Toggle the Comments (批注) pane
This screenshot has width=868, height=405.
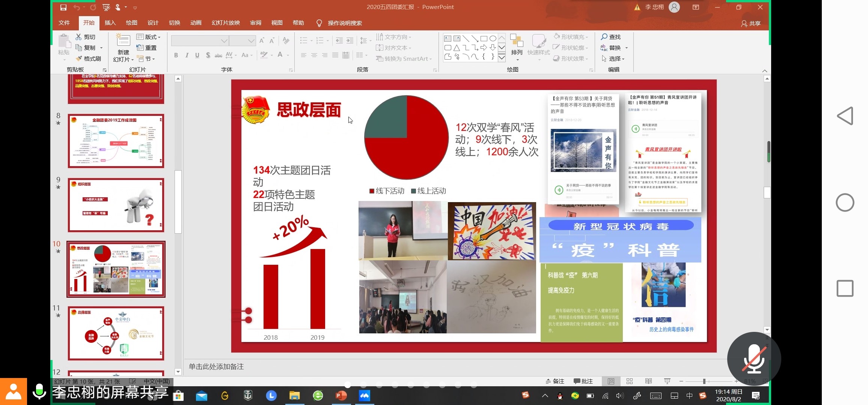point(583,381)
